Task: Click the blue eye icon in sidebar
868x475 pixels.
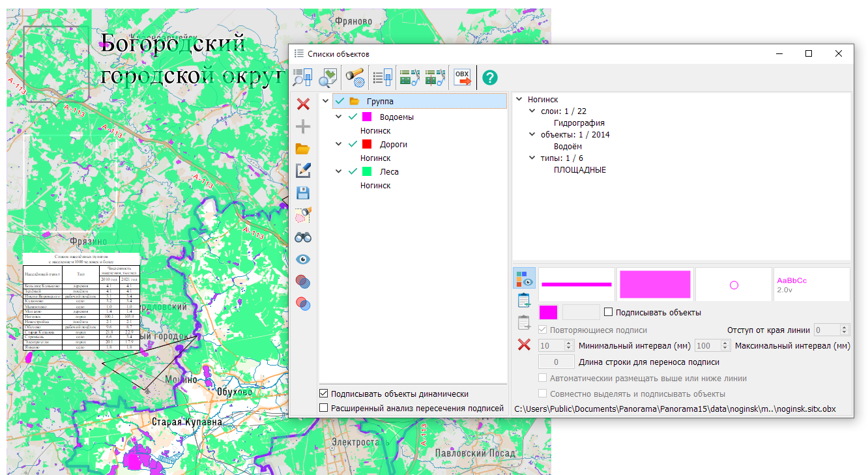Action: pyautogui.click(x=303, y=259)
